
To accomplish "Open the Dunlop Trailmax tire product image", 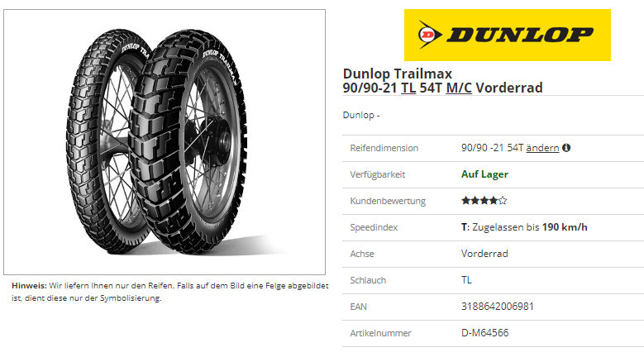I will (x=165, y=142).
